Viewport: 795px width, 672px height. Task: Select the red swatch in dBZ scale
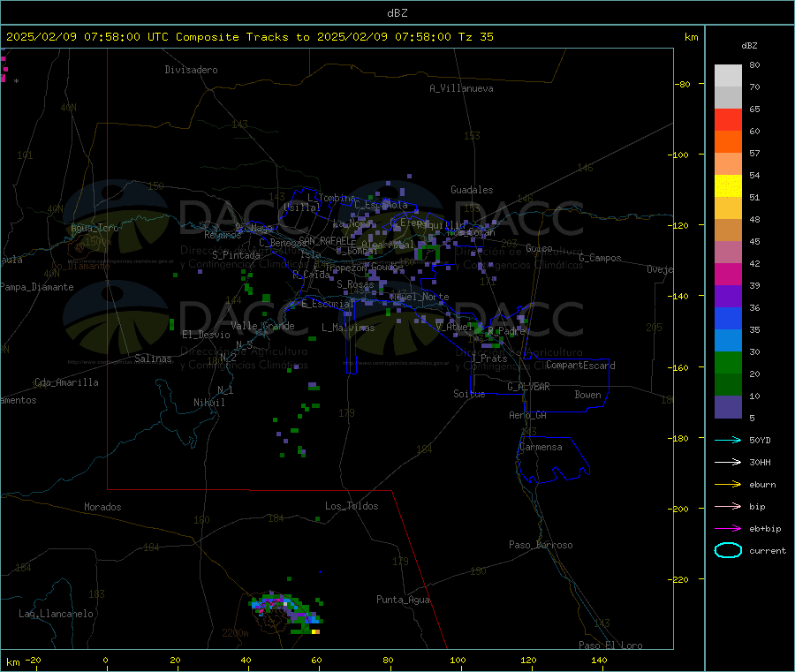[x=728, y=119]
